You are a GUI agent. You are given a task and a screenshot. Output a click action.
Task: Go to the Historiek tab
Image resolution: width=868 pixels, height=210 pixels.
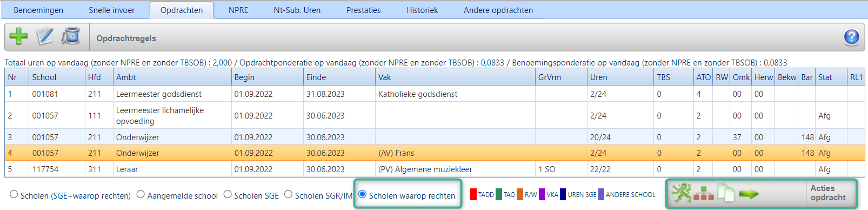[422, 10]
